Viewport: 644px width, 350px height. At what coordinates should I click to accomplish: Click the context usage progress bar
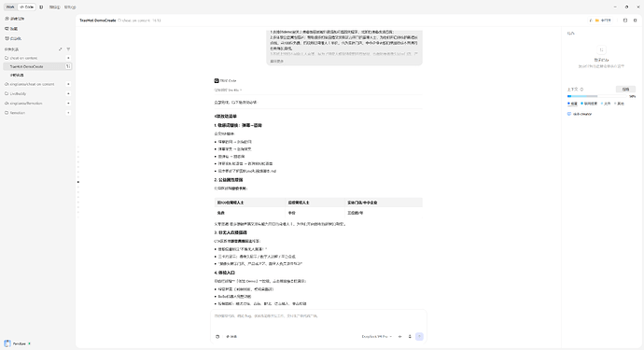(x=598, y=96)
